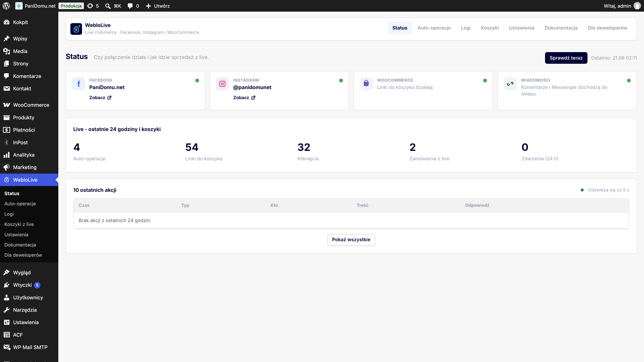
Task: Click the WordPress logo icon
Action: click(6, 6)
